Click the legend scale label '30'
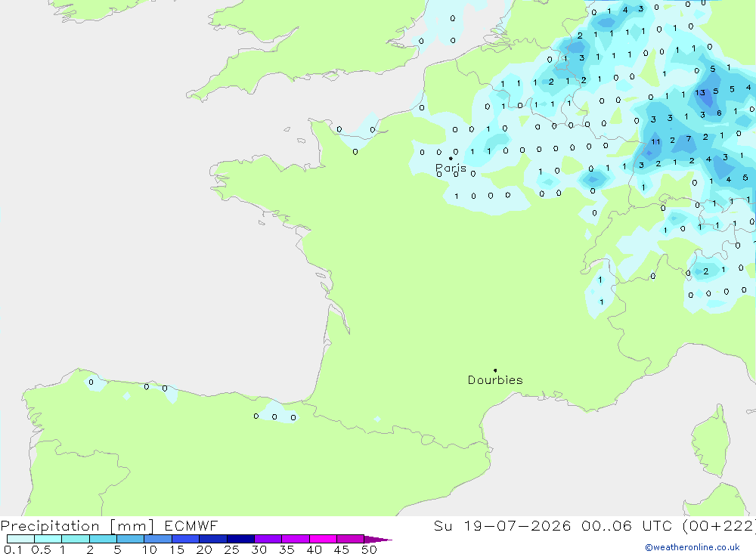Viewport: 756px width, 554px height. pos(259,549)
